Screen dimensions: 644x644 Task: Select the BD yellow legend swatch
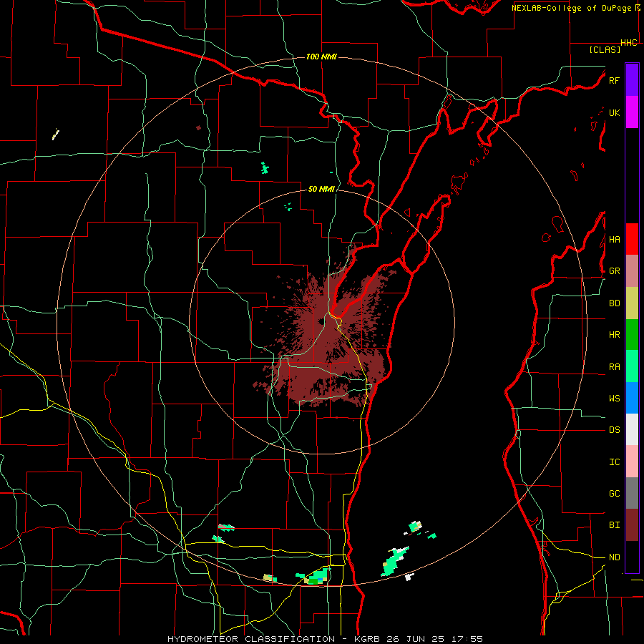[632, 303]
